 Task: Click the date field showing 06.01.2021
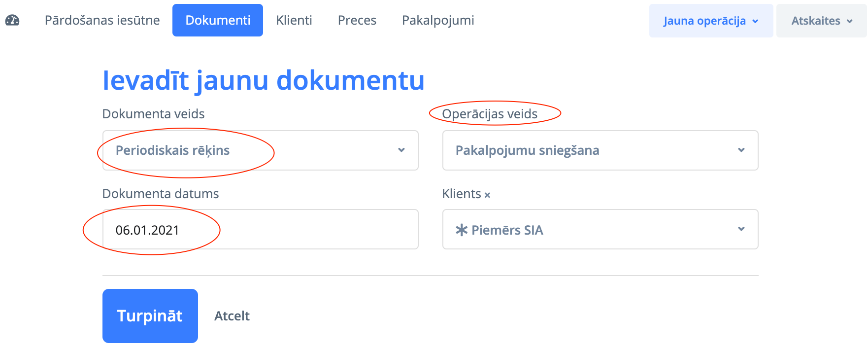(260, 230)
